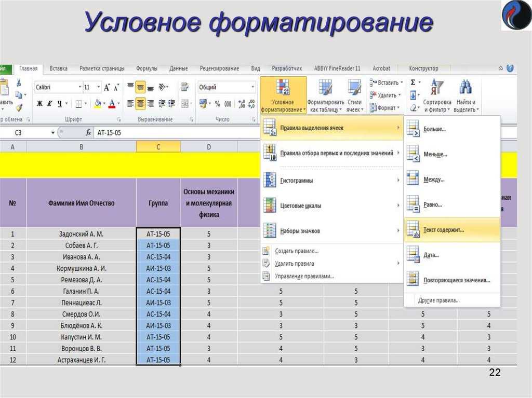Toggle middle vertical alignment
Viewport: 532px width, 398px height.
(x=140, y=87)
